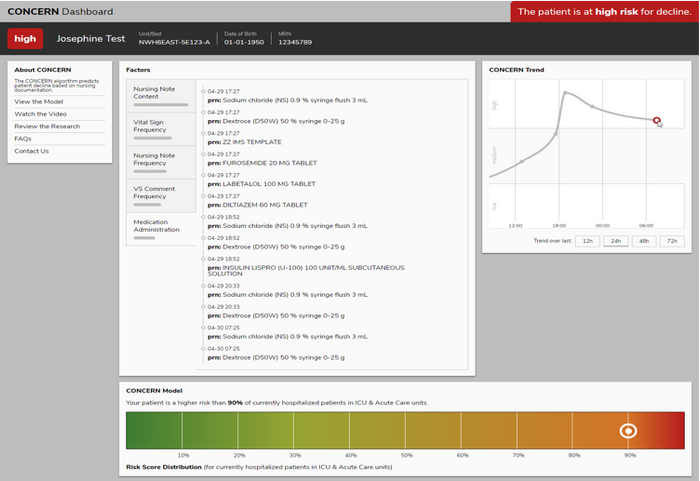Click the red 'high' risk badge
The height and width of the screenshot is (481, 700).
tap(25, 39)
